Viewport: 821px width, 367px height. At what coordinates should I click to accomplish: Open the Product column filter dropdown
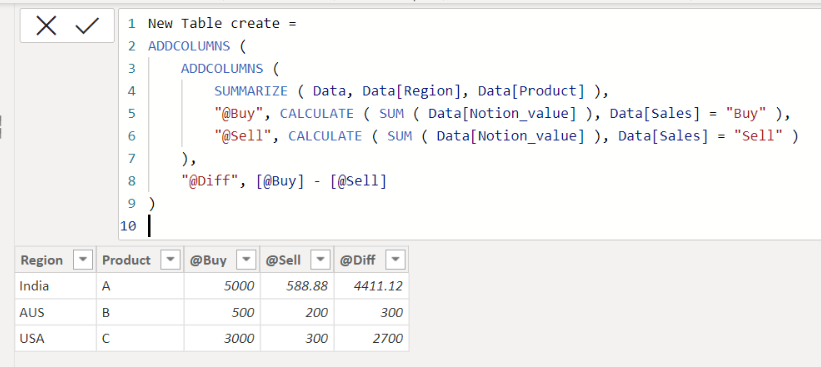click(x=170, y=260)
